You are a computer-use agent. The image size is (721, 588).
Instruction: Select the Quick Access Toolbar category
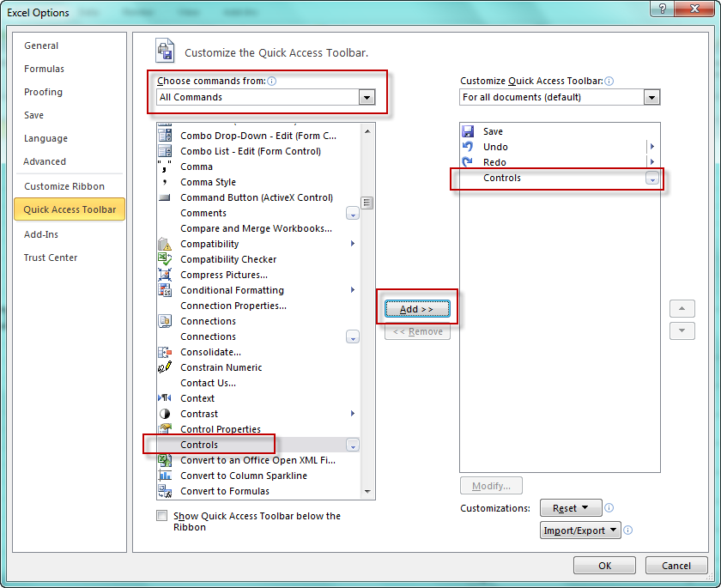coord(70,209)
